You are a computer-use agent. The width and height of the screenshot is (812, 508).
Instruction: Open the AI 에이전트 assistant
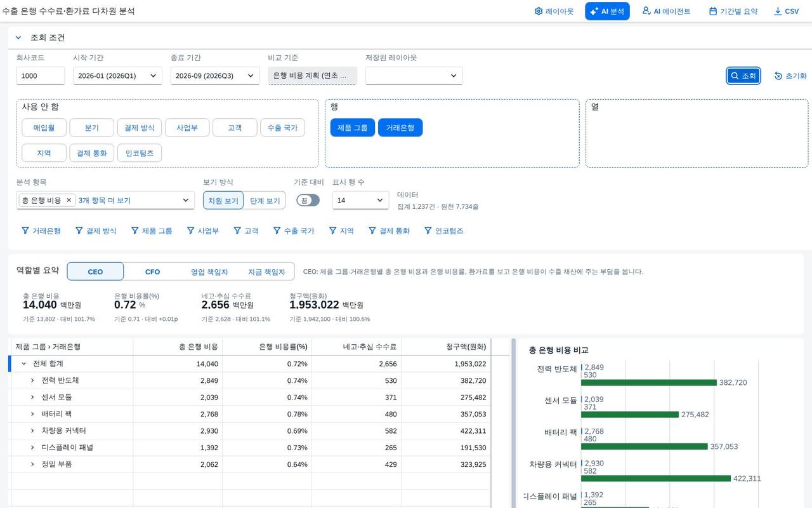[666, 11]
